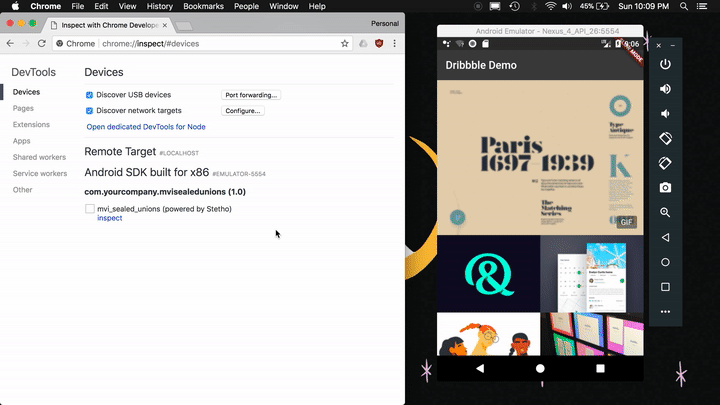Open the History menu
This screenshot has height=405, width=720.
point(159,6)
